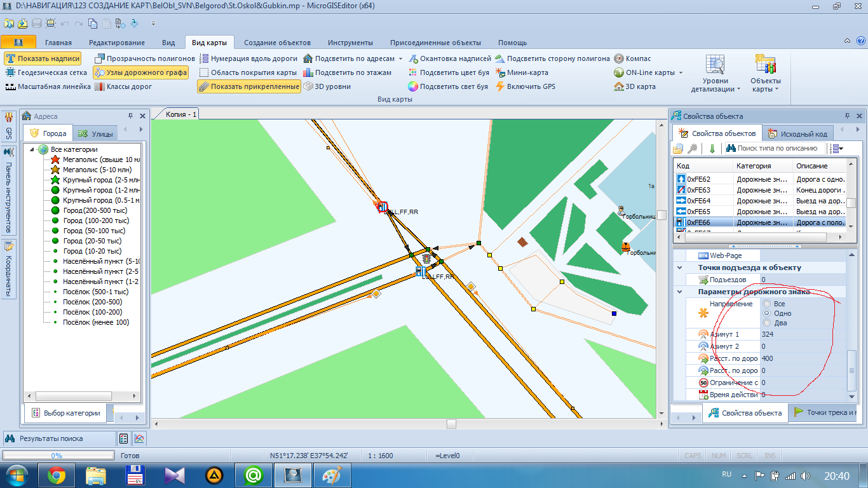Collapse the Все категории tree node
Image resolution: width=868 pixels, height=488 pixels.
tap(31, 149)
